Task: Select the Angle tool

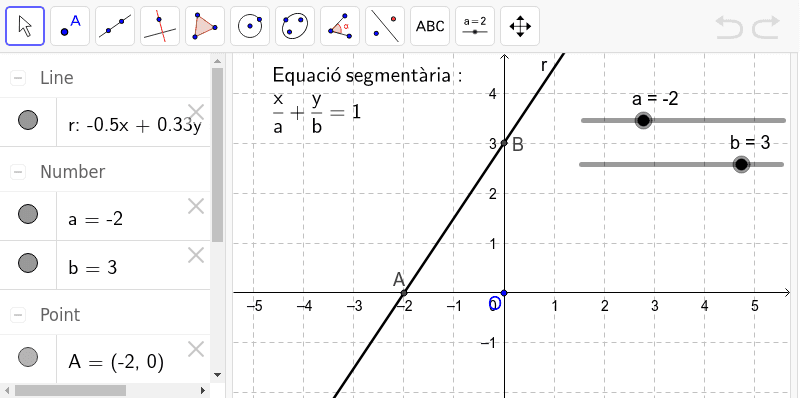Action: pyautogui.click(x=340, y=26)
